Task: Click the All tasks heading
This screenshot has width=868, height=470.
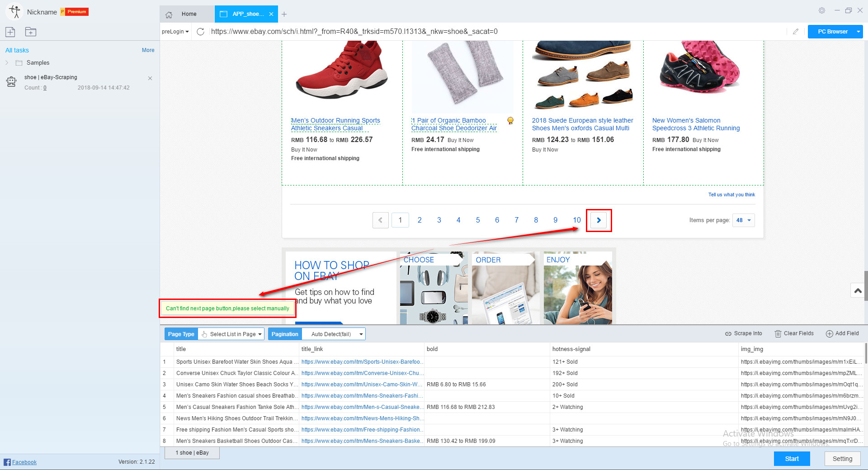Action: coord(17,50)
